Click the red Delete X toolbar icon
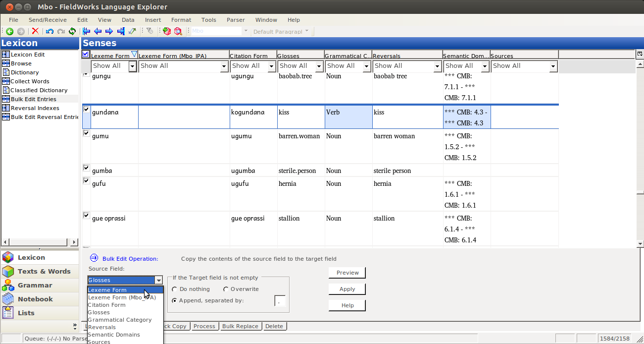This screenshot has height=344, width=644. tap(35, 31)
